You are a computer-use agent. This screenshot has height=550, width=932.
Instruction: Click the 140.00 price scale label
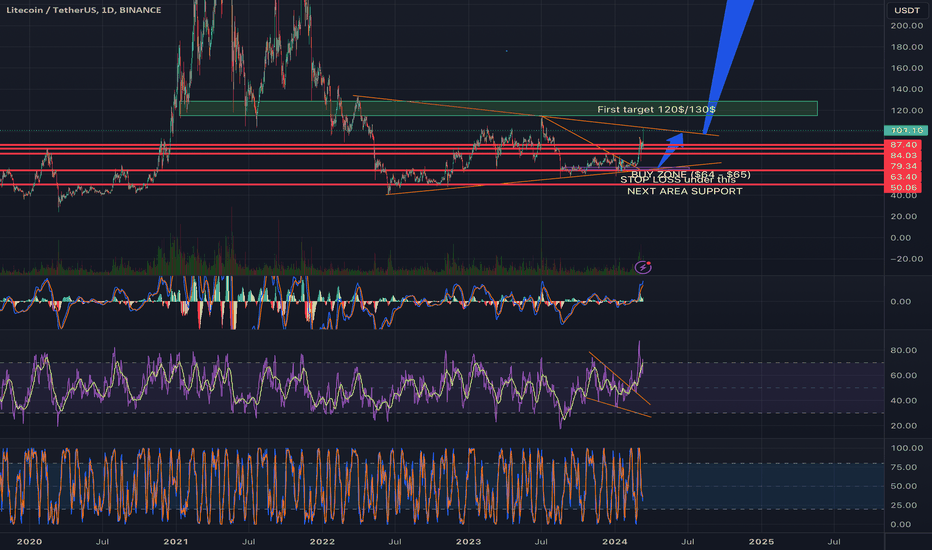(906, 89)
